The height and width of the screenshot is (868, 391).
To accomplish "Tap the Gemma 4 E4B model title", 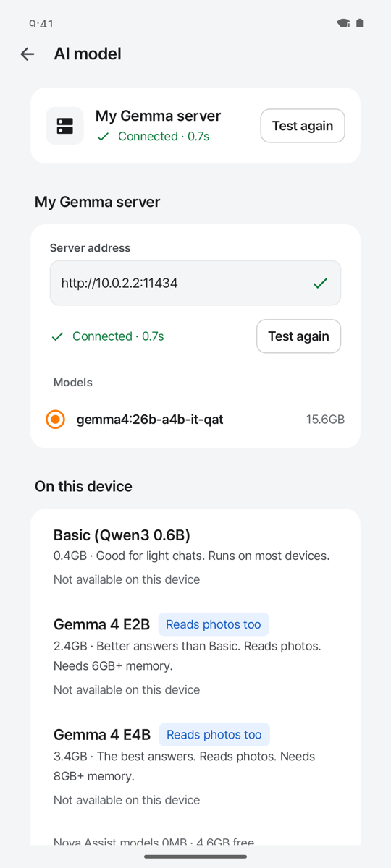I will click(102, 735).
